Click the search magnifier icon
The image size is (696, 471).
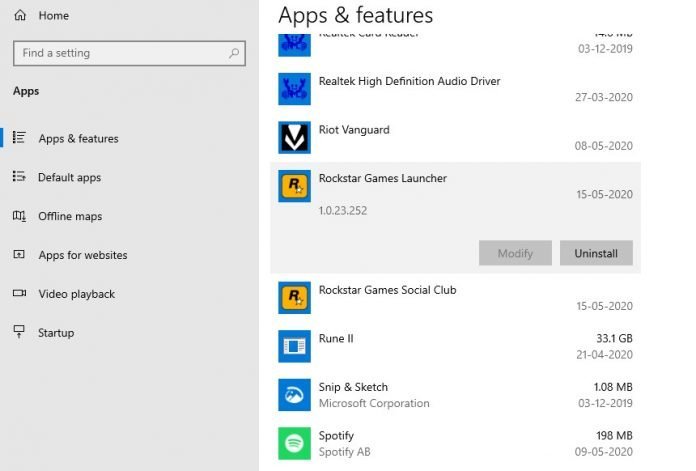pyautogui.click(x=234, y=53)
